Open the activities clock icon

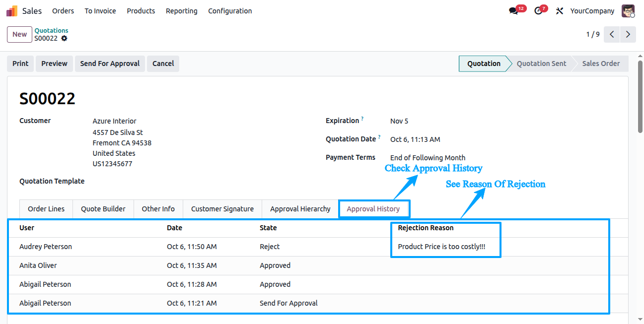pos(538,11)
